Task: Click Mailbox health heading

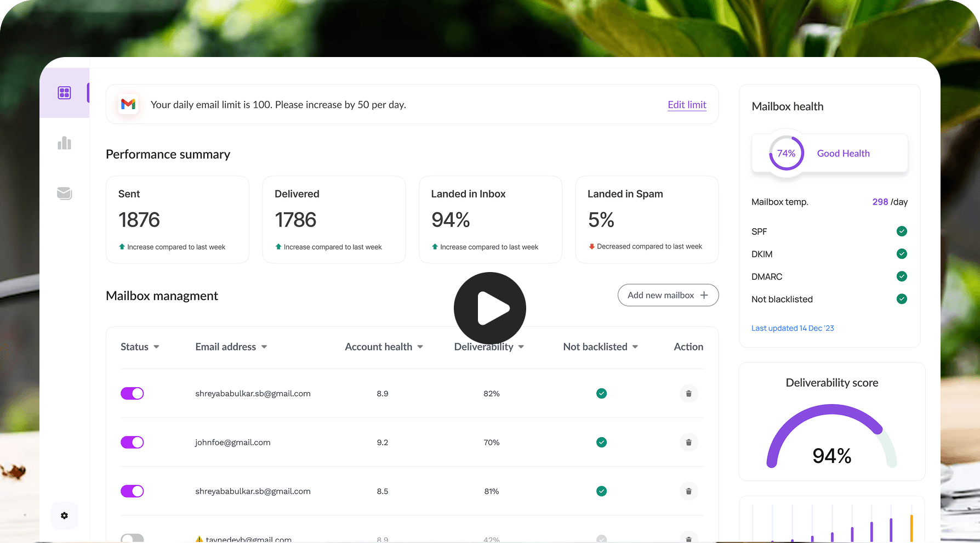Action: pyautogui.click(x=788, y=106)
